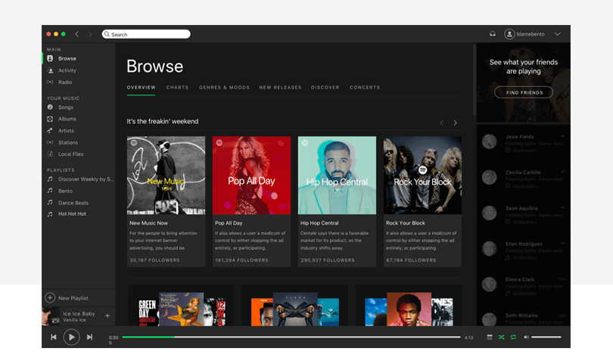
Task: Go to Artists in Your Music
Action: [66, 131]
